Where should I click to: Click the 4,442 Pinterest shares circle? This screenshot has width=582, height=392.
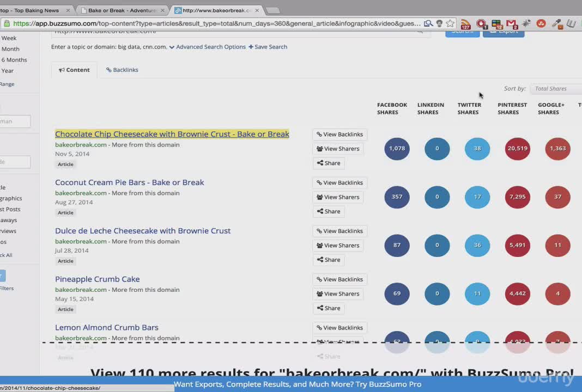point(517,293)
